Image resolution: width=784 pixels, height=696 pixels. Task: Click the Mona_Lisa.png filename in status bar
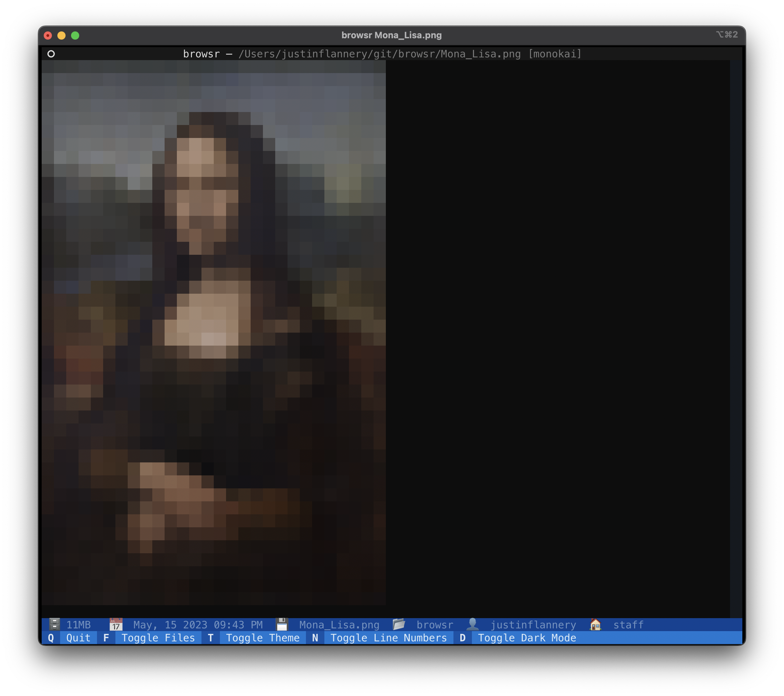click(x=339, y=625)
